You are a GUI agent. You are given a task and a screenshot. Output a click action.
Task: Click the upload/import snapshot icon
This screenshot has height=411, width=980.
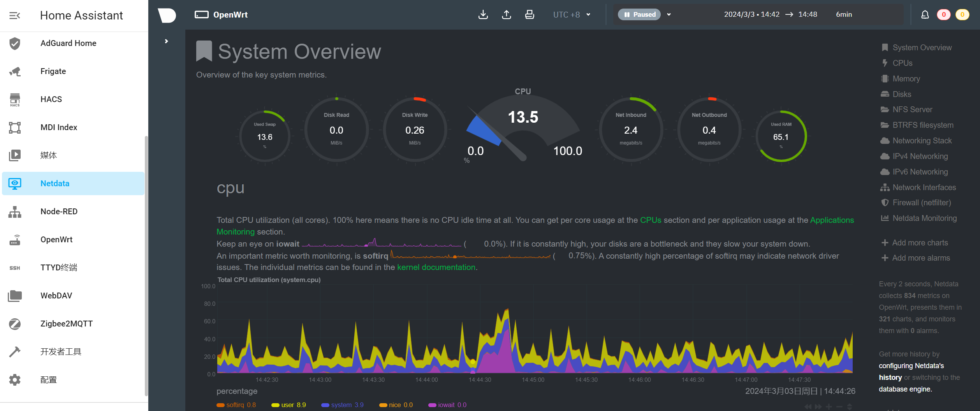506,15
